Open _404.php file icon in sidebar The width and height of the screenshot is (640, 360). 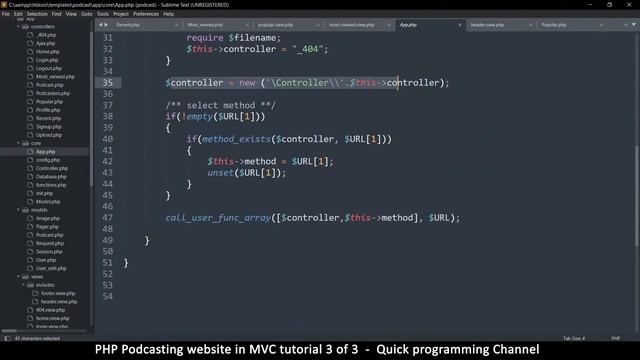tap(30, 35)
